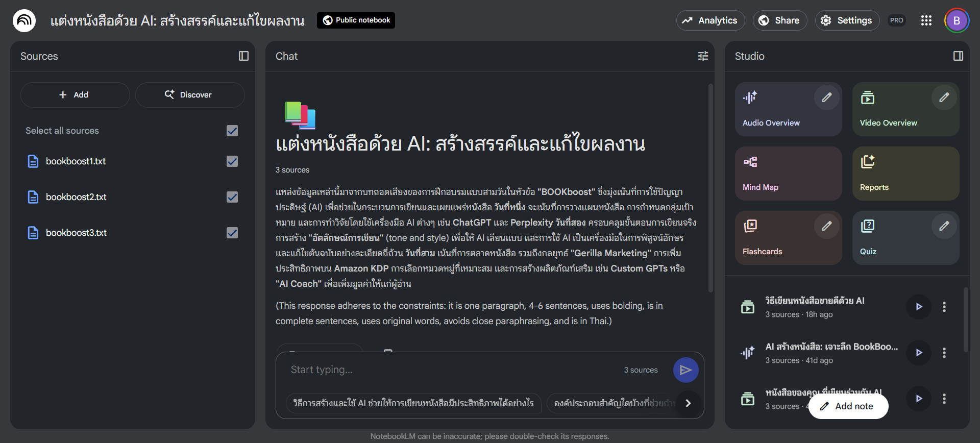The image size is (980, 443).
Task: Open bookboost1.txt source file
Action: pyautogui.click(x=76, y=161)
